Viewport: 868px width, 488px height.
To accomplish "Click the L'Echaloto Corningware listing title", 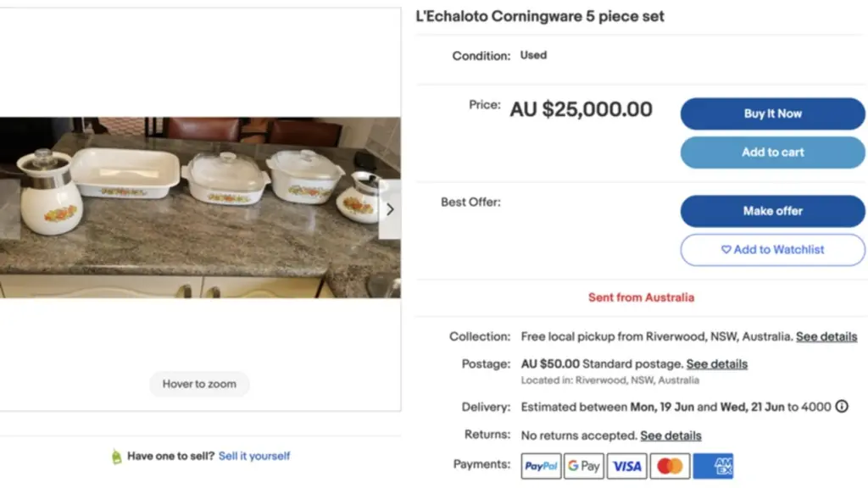I will (540, 17).
